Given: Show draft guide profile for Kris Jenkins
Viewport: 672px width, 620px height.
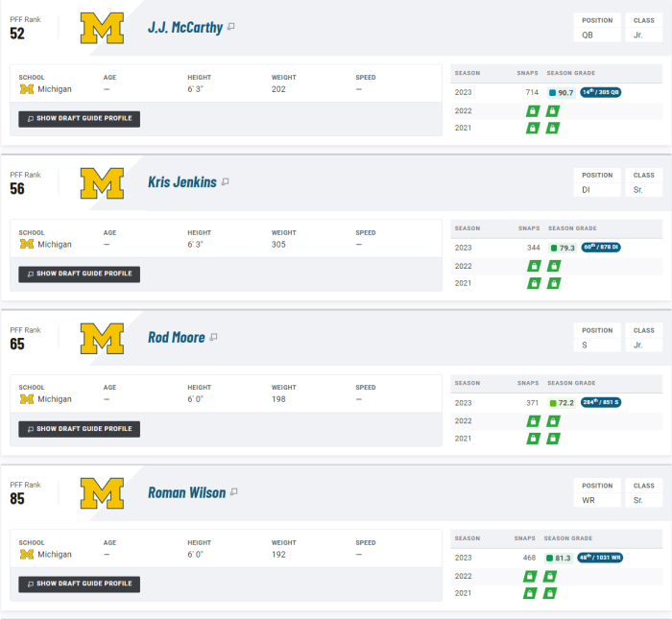Looking at the screenshot, I should coord(80,274).
